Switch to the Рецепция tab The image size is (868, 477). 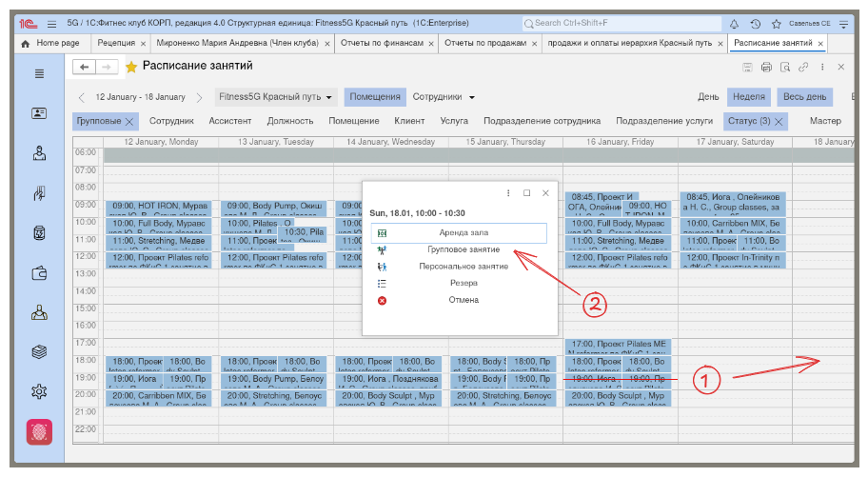point(115,43)
